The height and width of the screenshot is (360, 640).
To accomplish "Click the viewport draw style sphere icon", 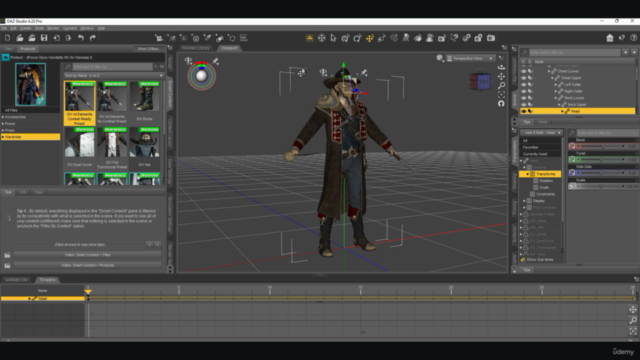I will tap(439, 58).
